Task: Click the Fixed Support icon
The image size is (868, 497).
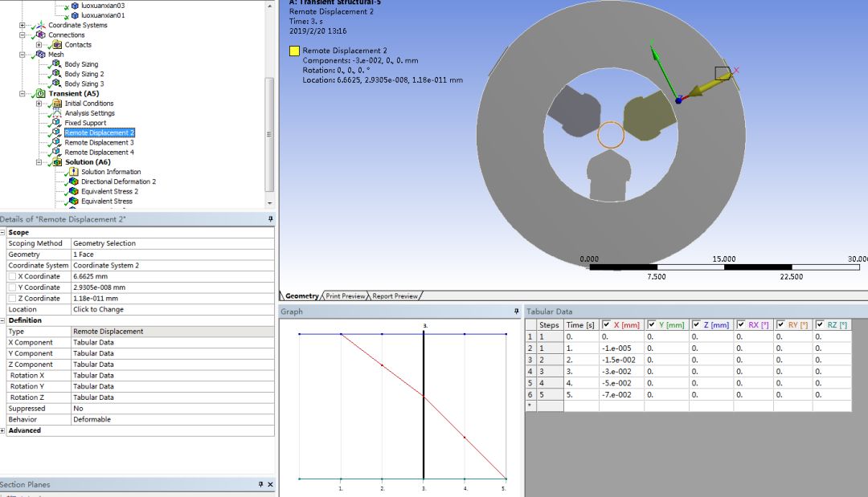Action: pyautogui.click(x=56, y=123)
